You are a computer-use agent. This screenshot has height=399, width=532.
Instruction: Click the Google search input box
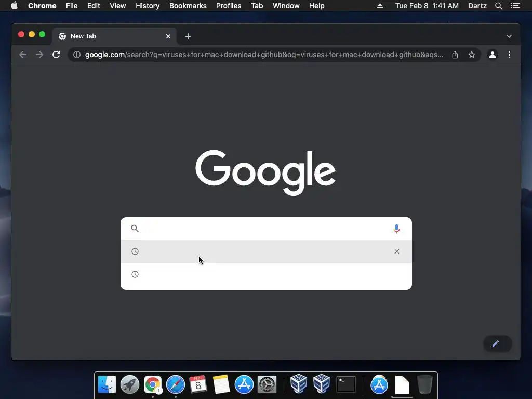[267, 229]
